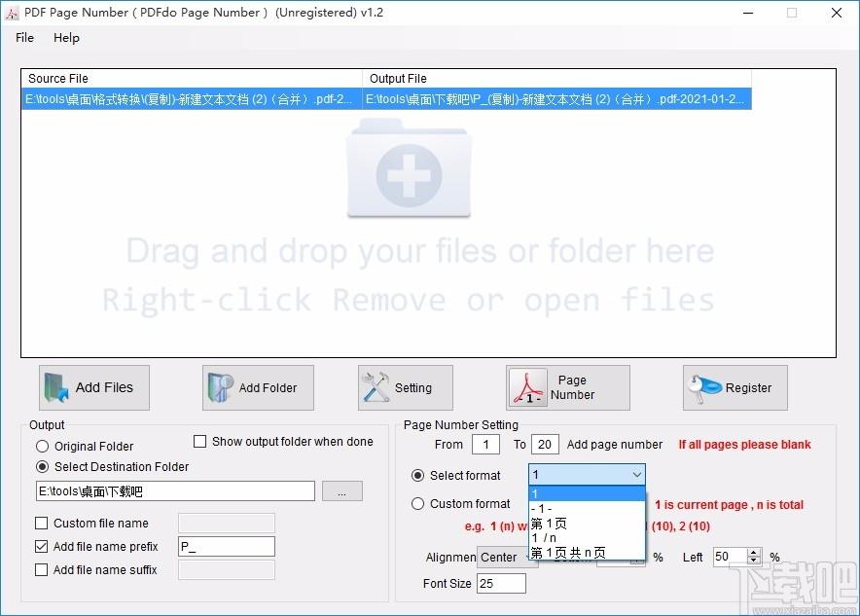Click the browse '...' destination button
The image size is (860, 616).
click(x=342, y=490)
